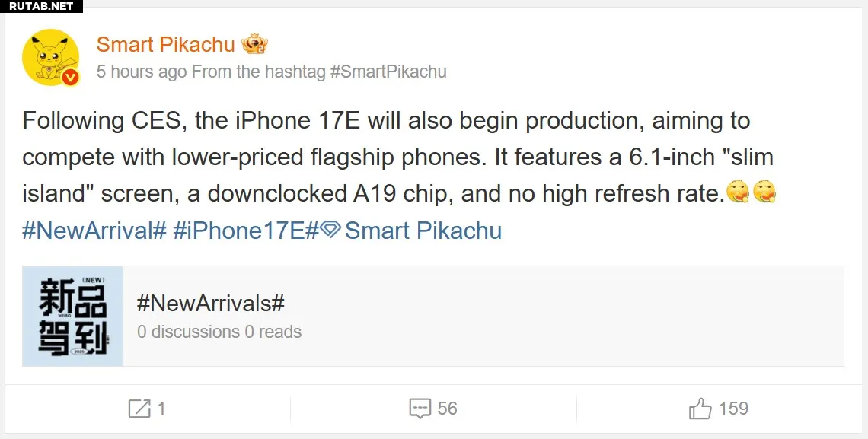Viewport: 868px width, 439px height.
Task: Open the #SmartPikachu source hashtag
Action: click(x=388, y=72)
